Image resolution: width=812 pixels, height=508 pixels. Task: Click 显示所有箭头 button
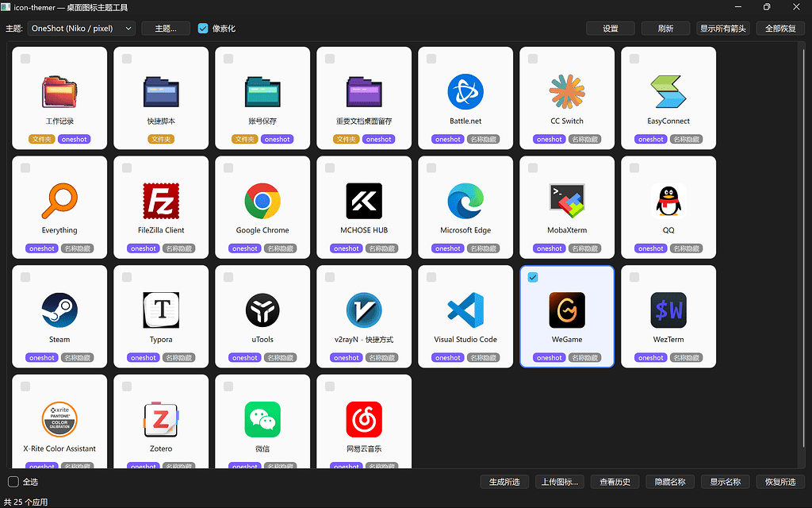point(723,29)
